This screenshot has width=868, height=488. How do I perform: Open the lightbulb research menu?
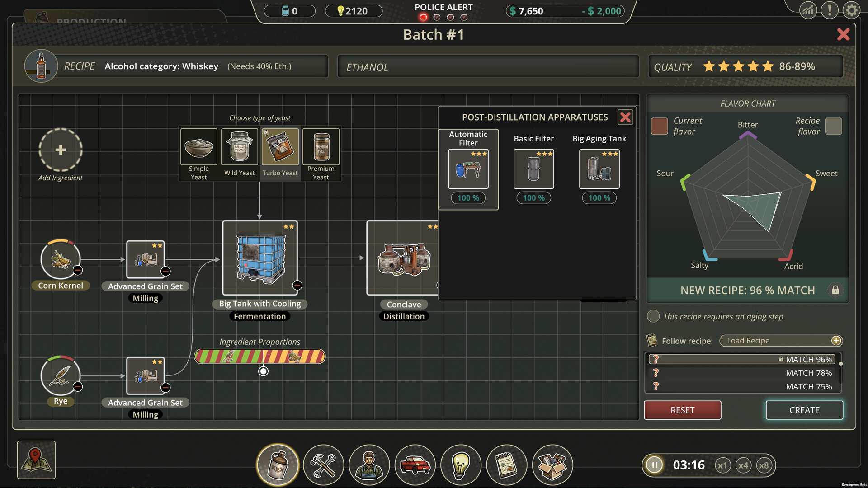click(461, 465)
